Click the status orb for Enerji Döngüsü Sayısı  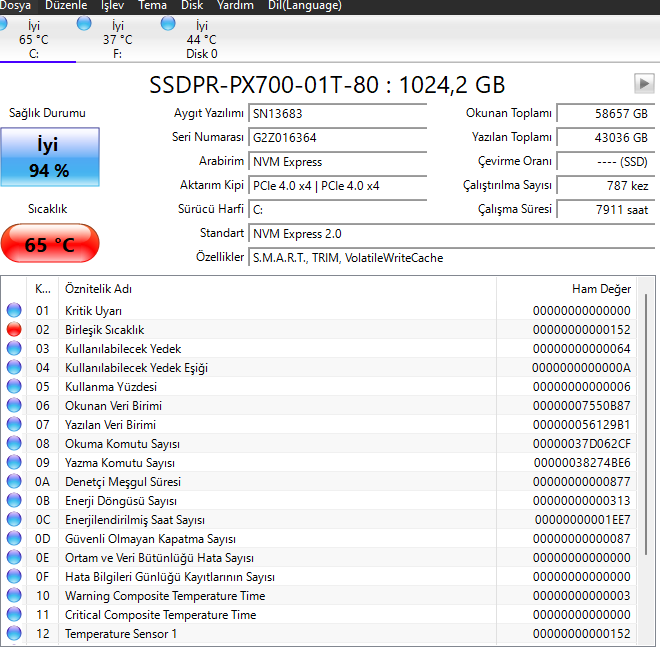[14, 500]
